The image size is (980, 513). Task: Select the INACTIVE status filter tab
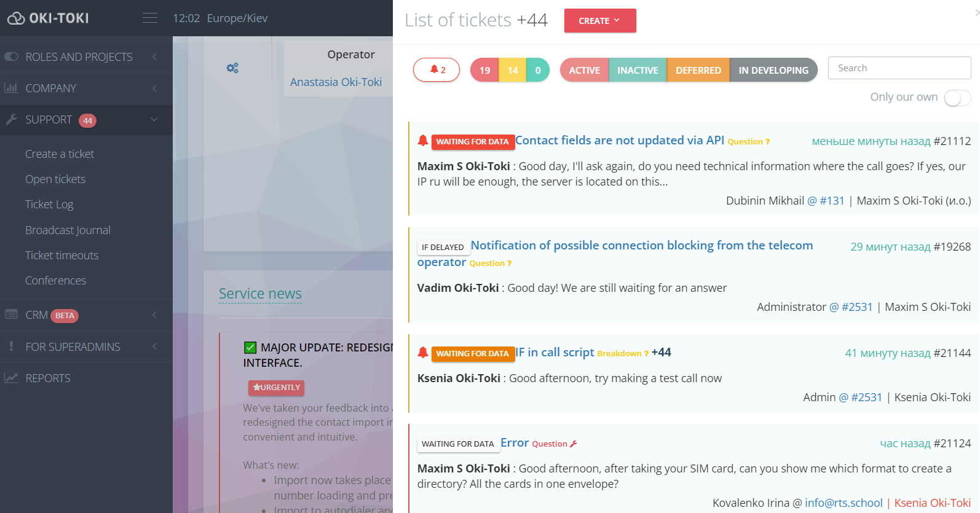tap(638, 70)
